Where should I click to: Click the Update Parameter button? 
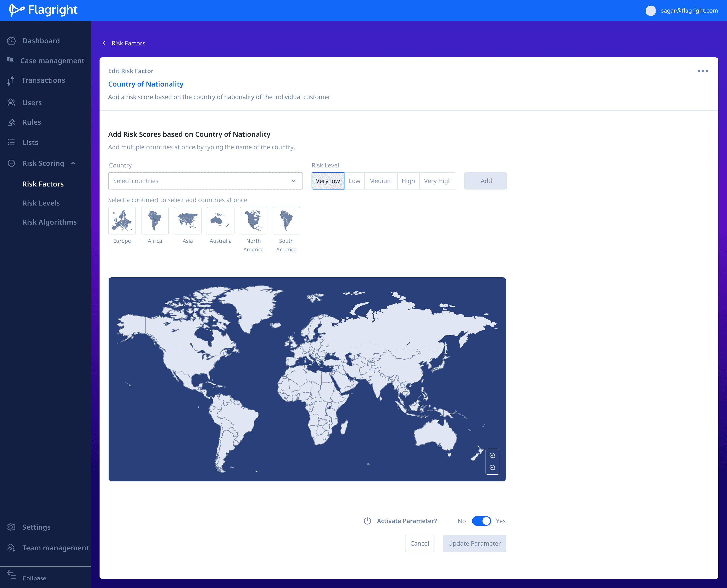[474, 543]
